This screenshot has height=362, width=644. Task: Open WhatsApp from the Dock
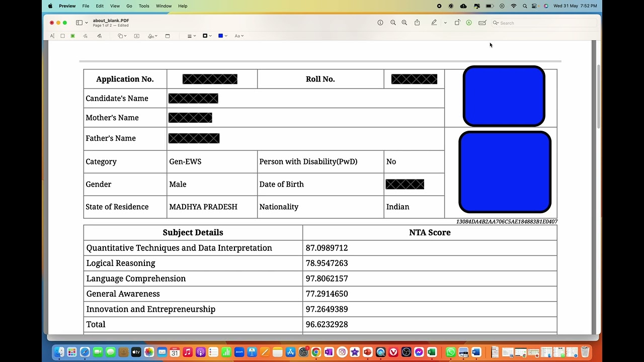click(450, 352)
